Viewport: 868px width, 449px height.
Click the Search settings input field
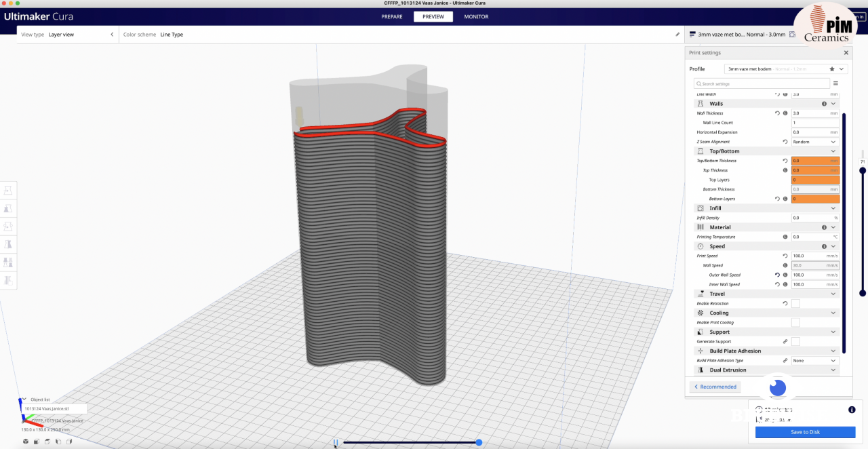(763, 83)
